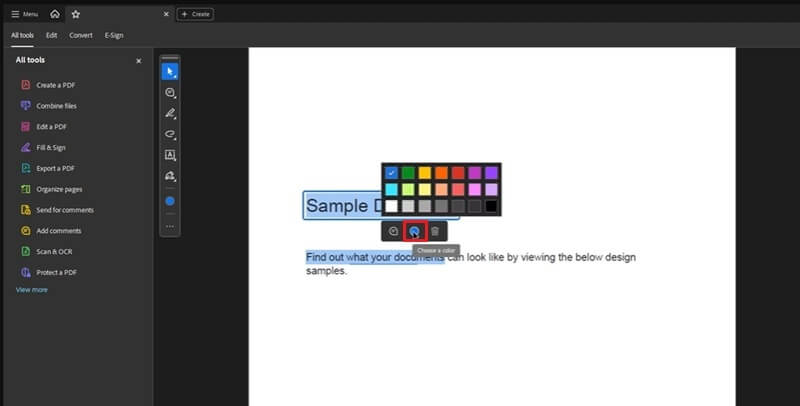Pick the lime green color swatch
The height and width of the screenshot is (406, 800).
408,190
